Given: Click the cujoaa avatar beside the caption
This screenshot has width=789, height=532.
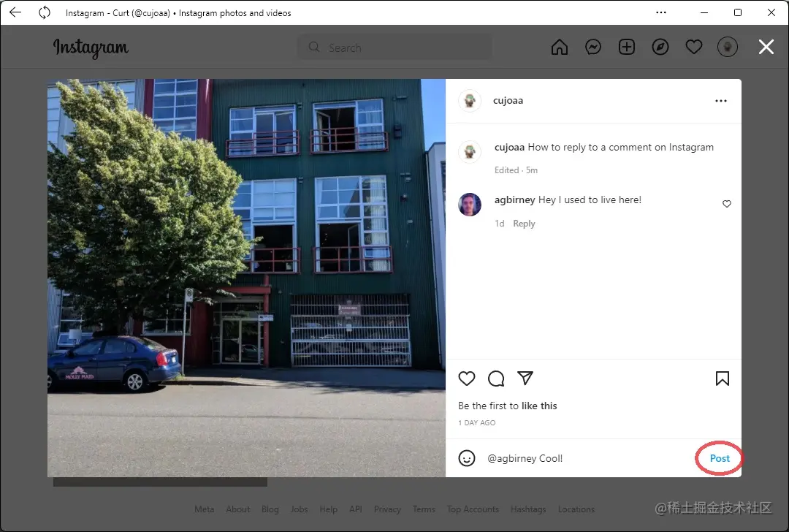Looking at the screenshot, I should click(x=470, y=151).
